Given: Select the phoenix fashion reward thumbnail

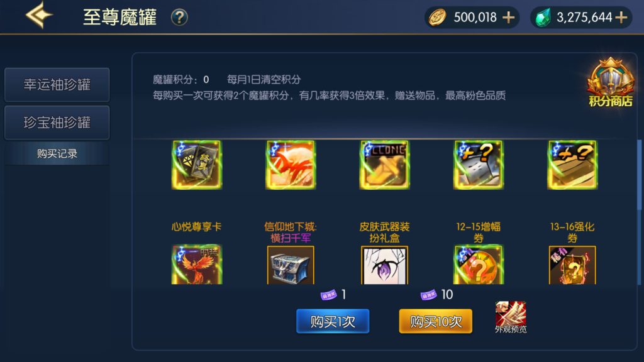Looking at the screenshot, I should pyautogui.click(x=197, y=265).
